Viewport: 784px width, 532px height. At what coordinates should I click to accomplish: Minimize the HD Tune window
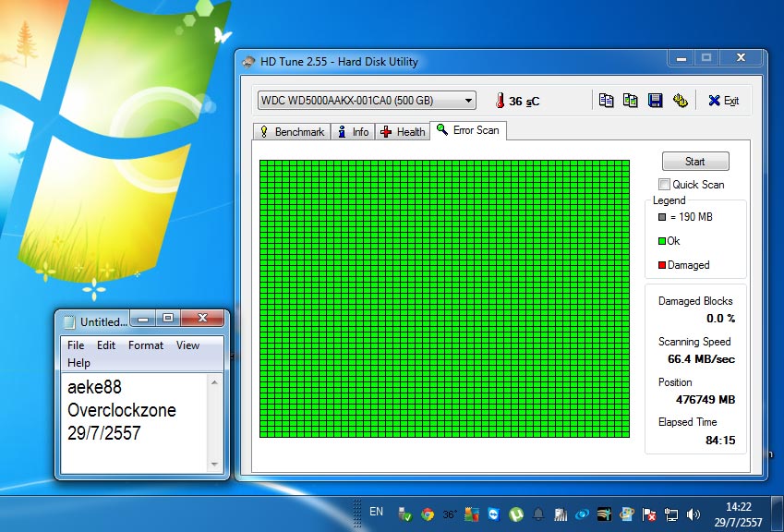(x=681, y=58)
